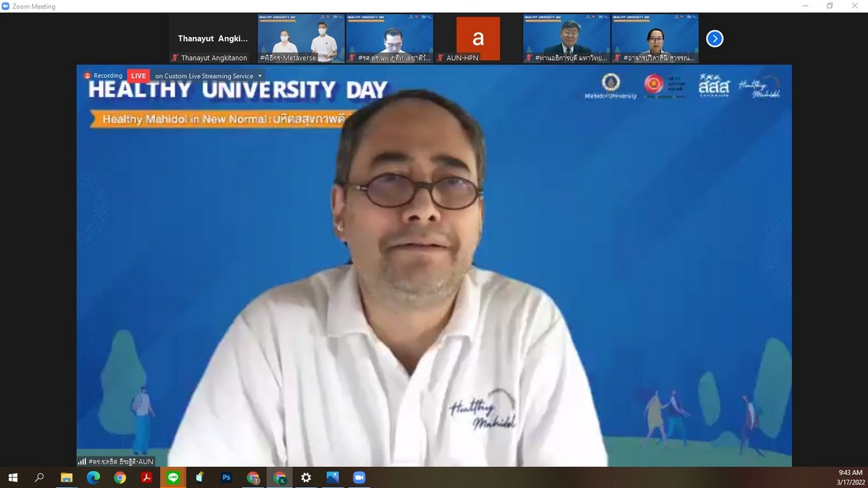
Task: Open Microsoft Edge from the taskbar
Action: tap(93, 477)
